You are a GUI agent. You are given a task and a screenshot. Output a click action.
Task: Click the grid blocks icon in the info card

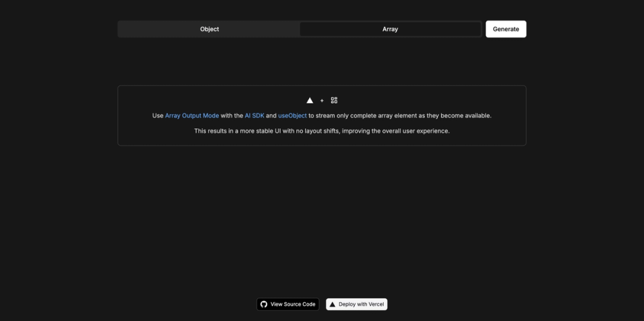coord(334,101)
